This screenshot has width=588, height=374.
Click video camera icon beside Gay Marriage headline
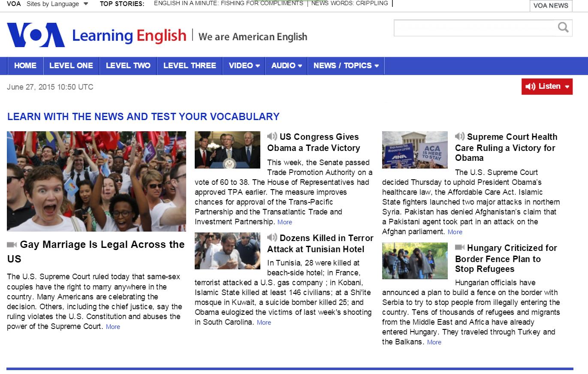pos(12,244)
